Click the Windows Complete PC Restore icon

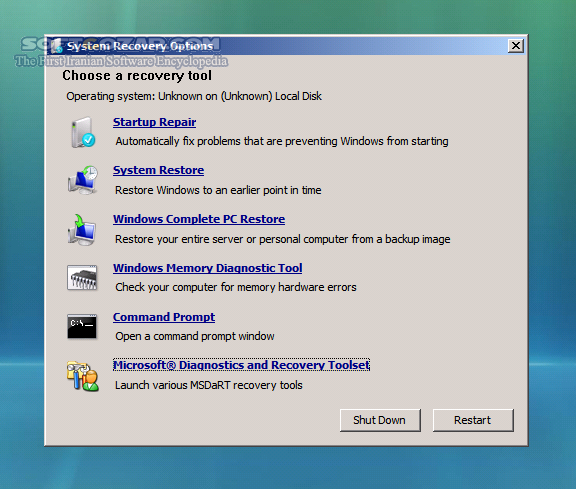click(x=82, y=230)
